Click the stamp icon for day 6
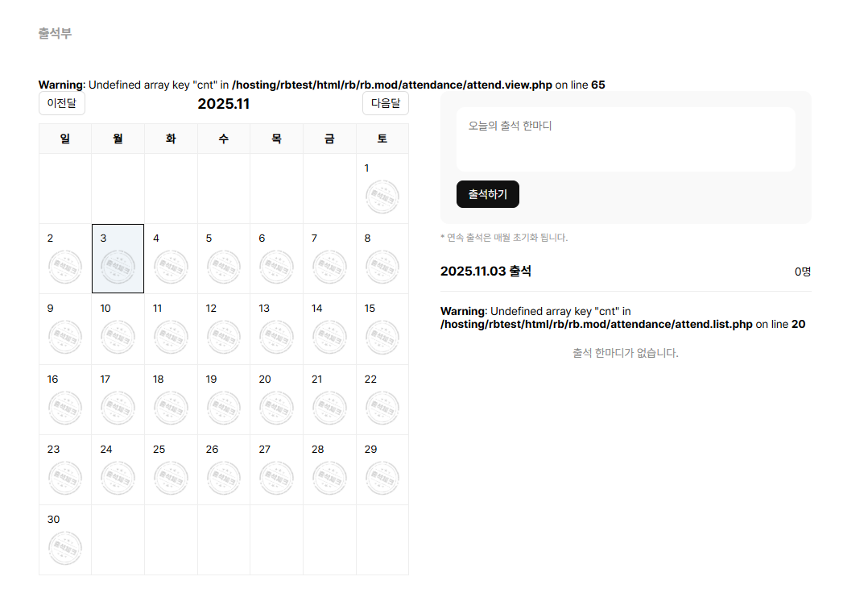The height and width of the screenshot is (614, 868). 276,267
